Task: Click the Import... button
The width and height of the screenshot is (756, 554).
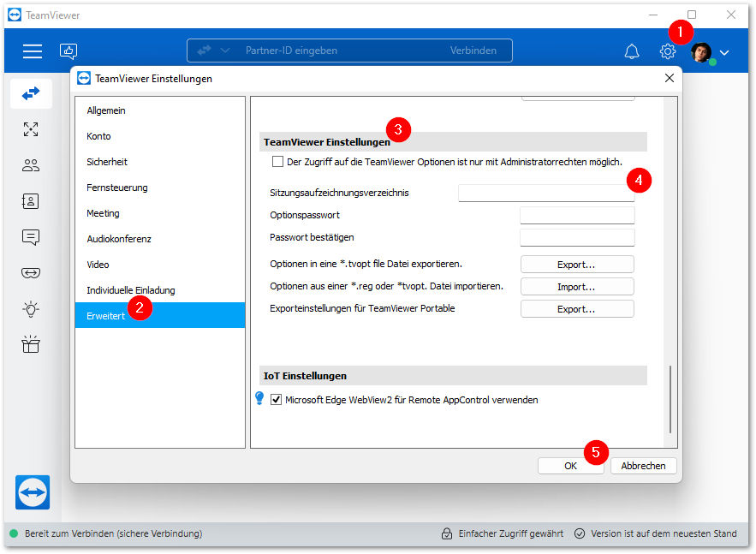Action: pyautogui.click(x=577, y=286)
